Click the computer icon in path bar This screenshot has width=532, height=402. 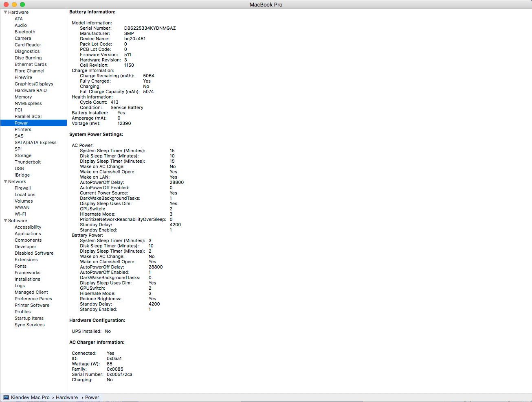6,398
